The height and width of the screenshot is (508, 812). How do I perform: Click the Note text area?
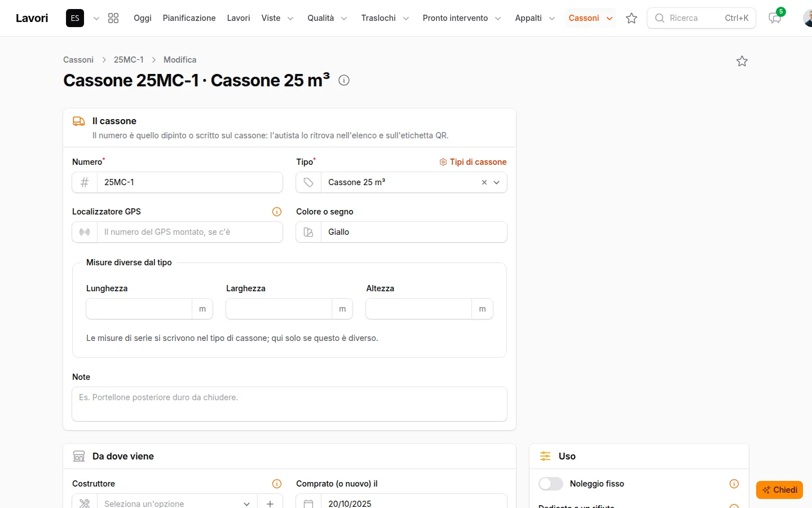pyautogui.click(x=289, y=404)
